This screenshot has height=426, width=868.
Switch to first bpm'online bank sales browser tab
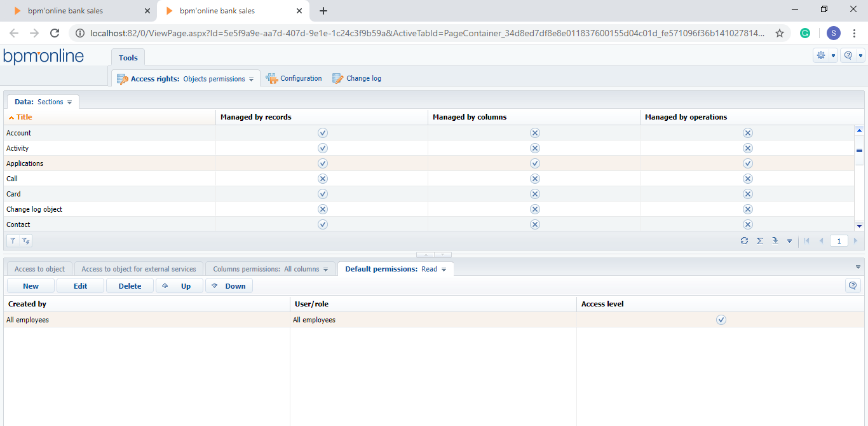(79, 11)
